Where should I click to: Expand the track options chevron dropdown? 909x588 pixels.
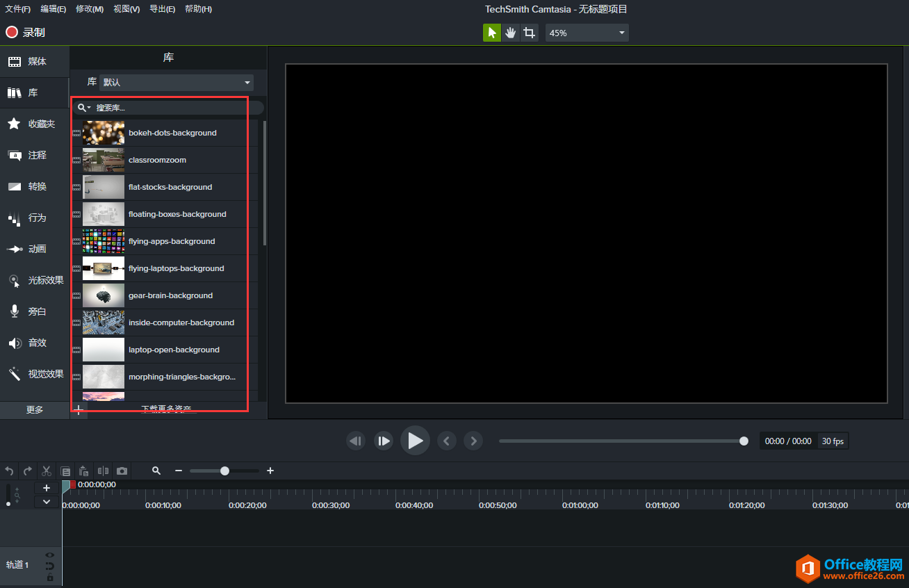pos(47,501)
